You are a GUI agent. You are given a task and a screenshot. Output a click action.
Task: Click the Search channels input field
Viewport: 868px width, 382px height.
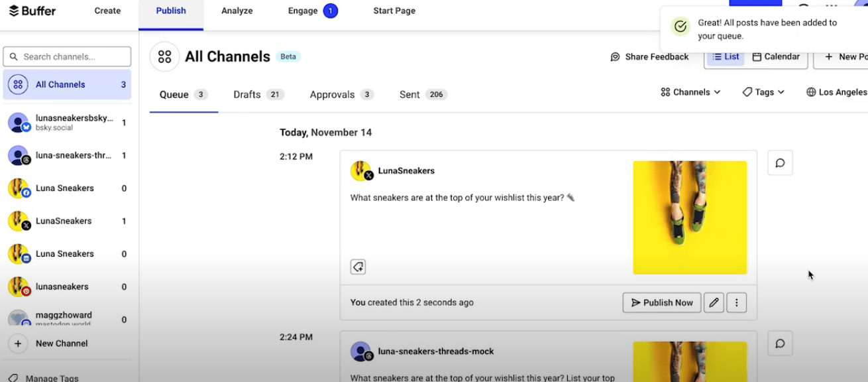pos(67,56)
